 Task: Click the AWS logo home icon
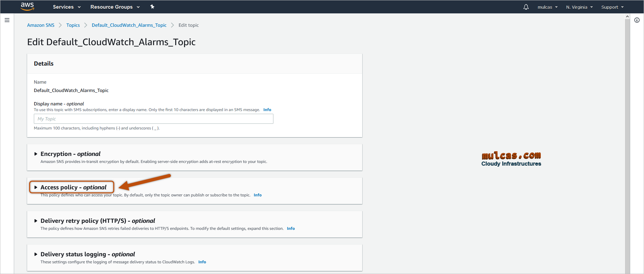click(27, 6)
